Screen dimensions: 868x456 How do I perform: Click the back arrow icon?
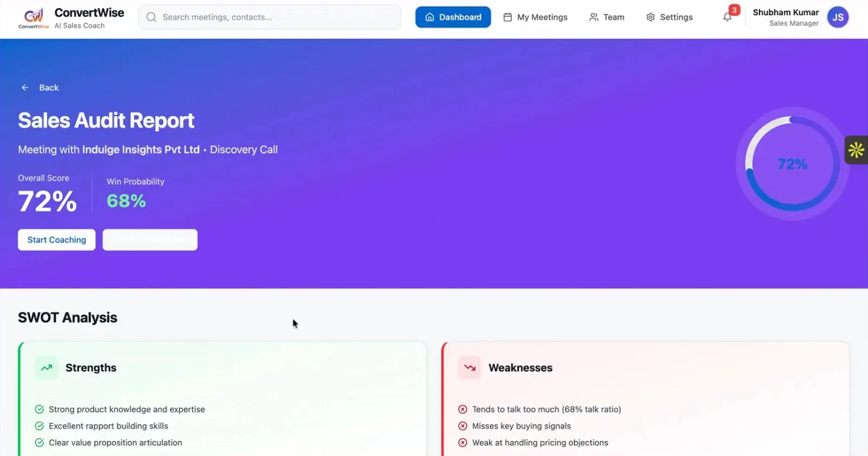point(25,87)
